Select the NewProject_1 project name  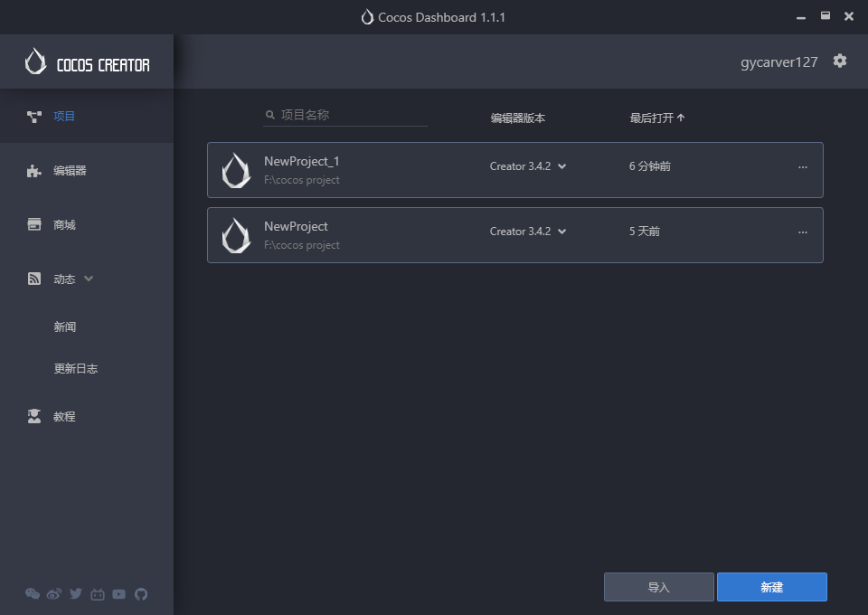[302, 161]
